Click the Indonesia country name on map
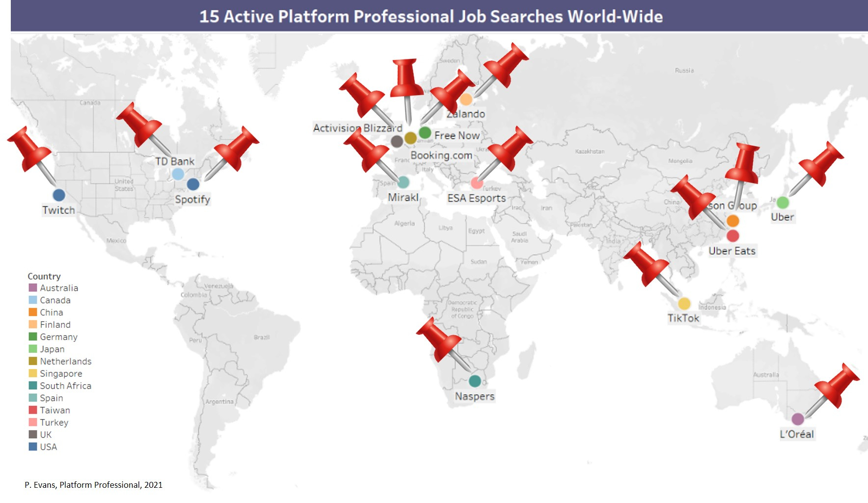Image resolution: width=868 pixels, height=503 pixels. pos(712,307)
